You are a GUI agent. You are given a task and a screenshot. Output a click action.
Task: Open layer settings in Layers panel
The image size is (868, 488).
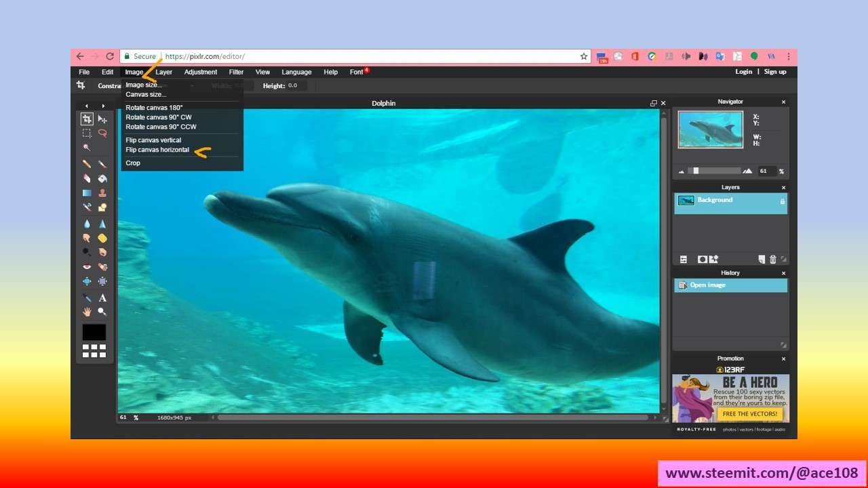pyautogui.click(x=684, y=260)
